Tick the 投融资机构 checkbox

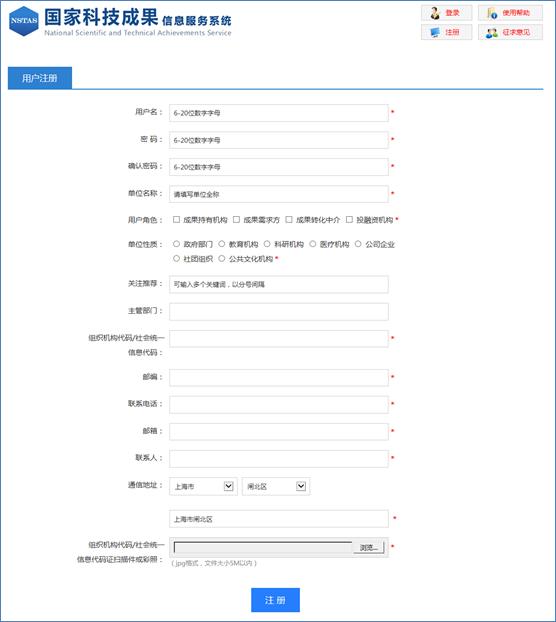(x=349, y=219)
